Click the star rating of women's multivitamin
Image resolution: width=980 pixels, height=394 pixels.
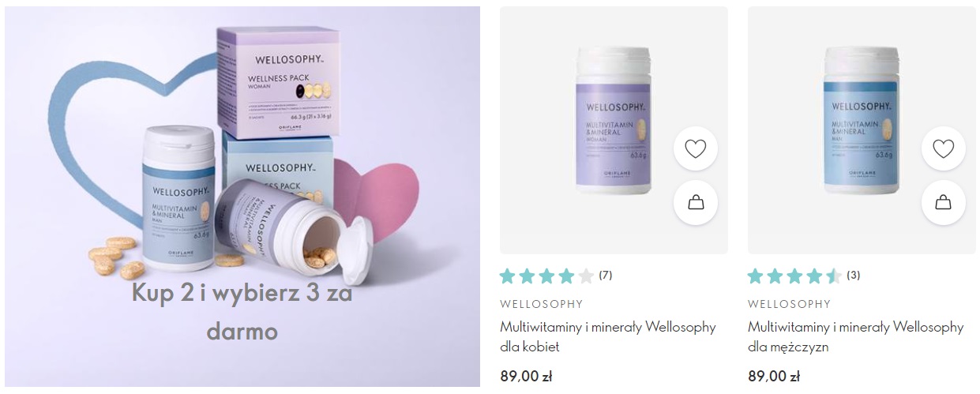coord(546,276)
